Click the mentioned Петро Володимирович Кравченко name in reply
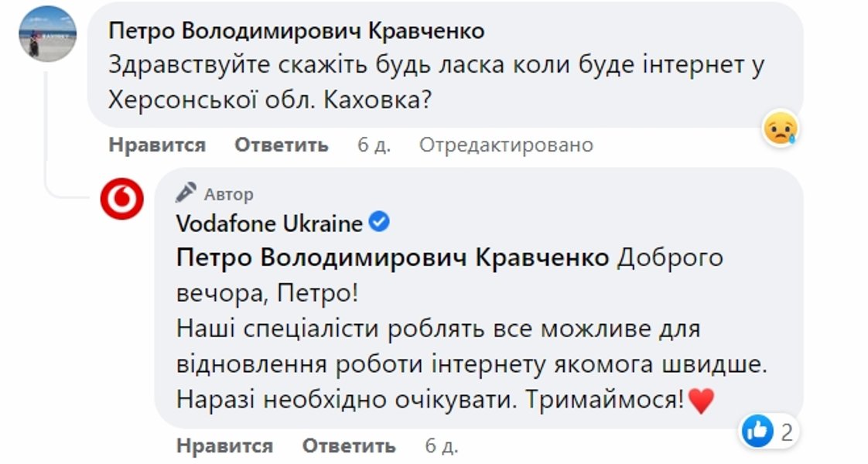 click(393, 258)
